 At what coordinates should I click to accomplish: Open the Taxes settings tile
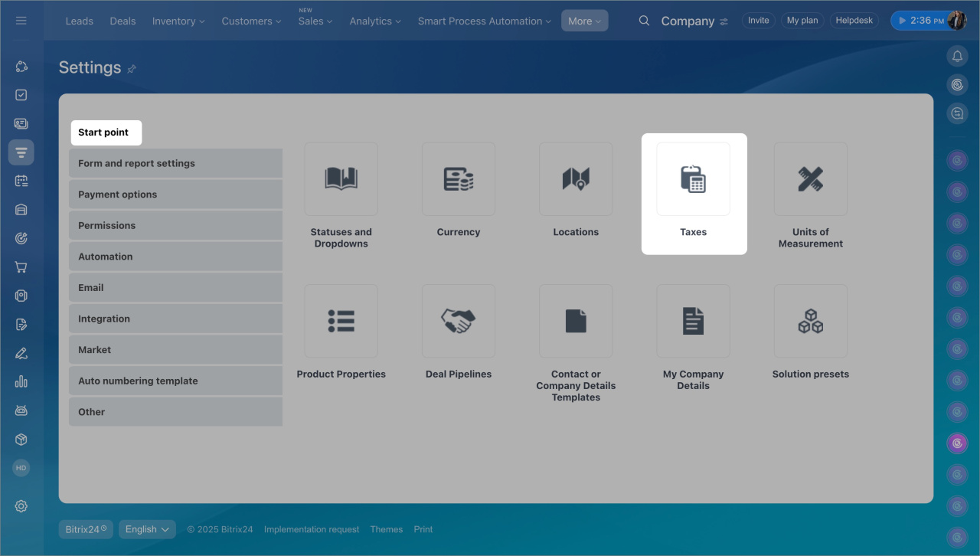(x=693, y=179)
